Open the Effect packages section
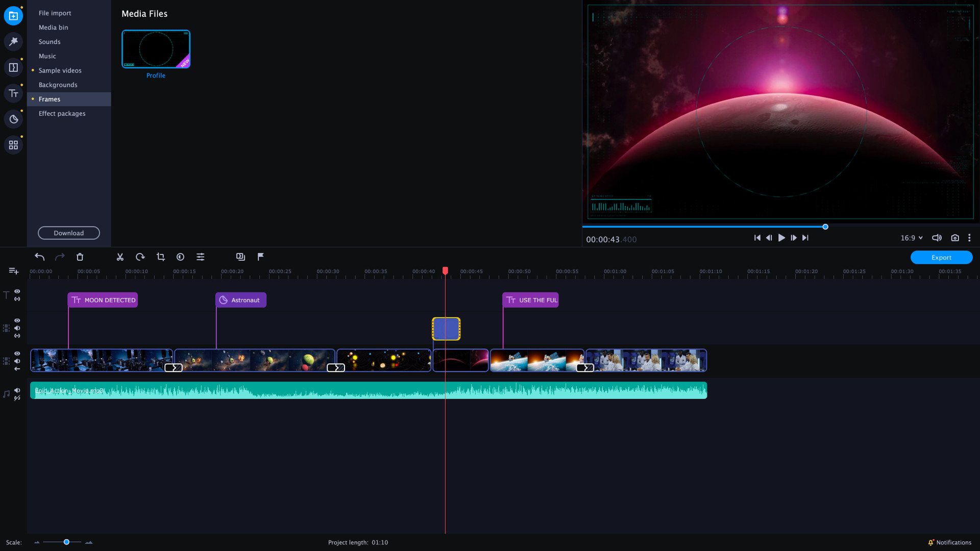980x551 pixels. (62, 113)
